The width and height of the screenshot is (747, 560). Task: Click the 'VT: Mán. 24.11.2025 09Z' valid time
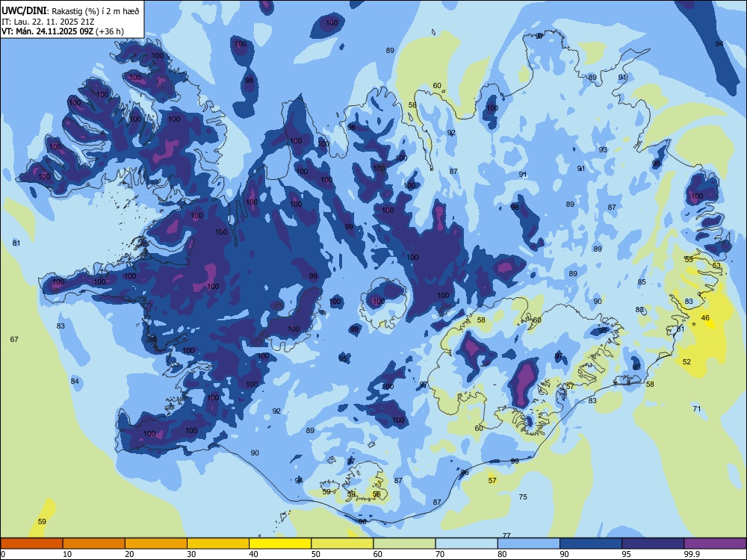48,31
